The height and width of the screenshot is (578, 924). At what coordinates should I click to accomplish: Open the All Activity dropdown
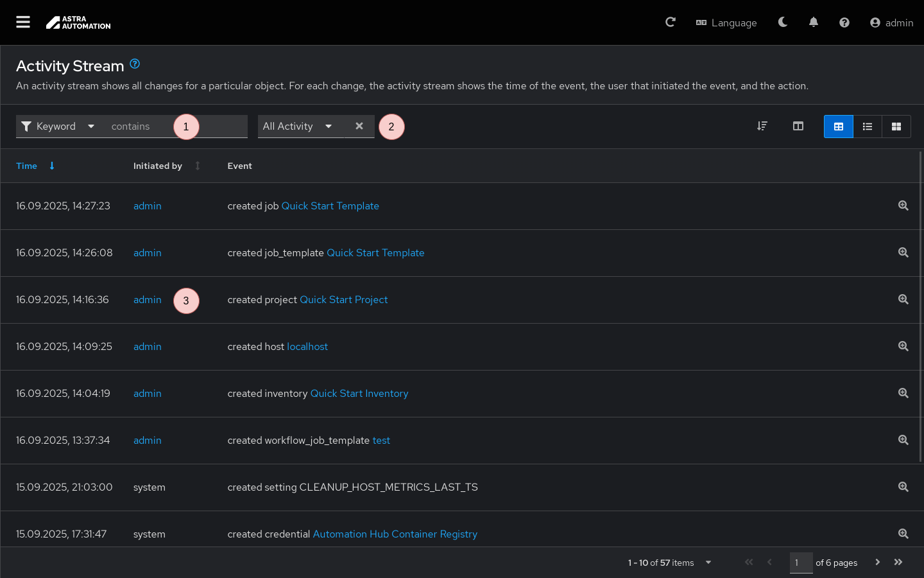tap(298, 127)
